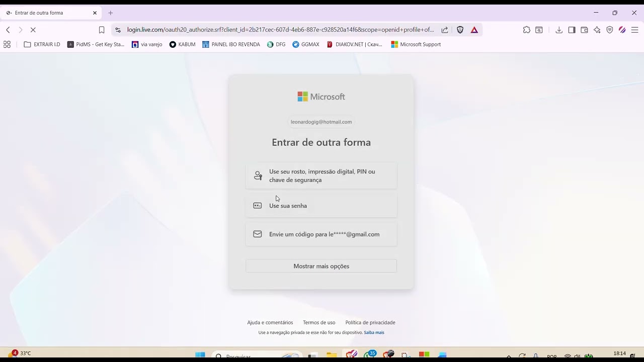Open the via varejo bookmark
This screenshot has width=644, height=362.
(147, 44)
